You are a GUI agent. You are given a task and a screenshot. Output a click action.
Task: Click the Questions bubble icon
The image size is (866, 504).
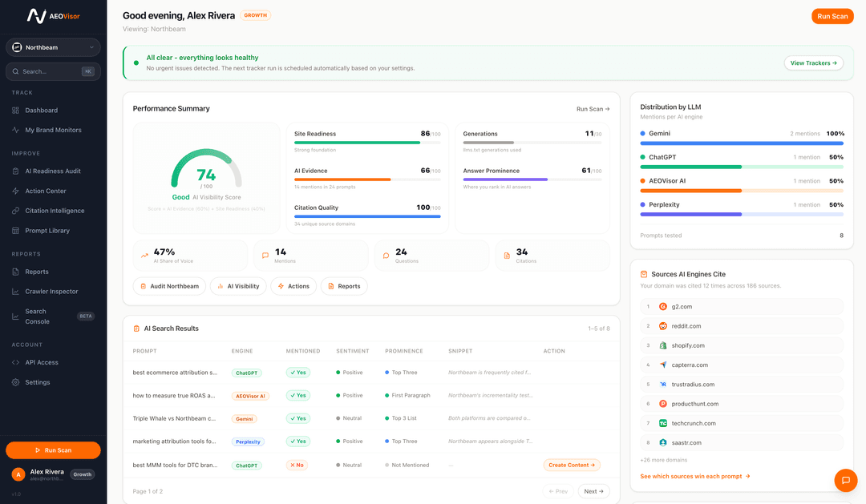point(386,256)
